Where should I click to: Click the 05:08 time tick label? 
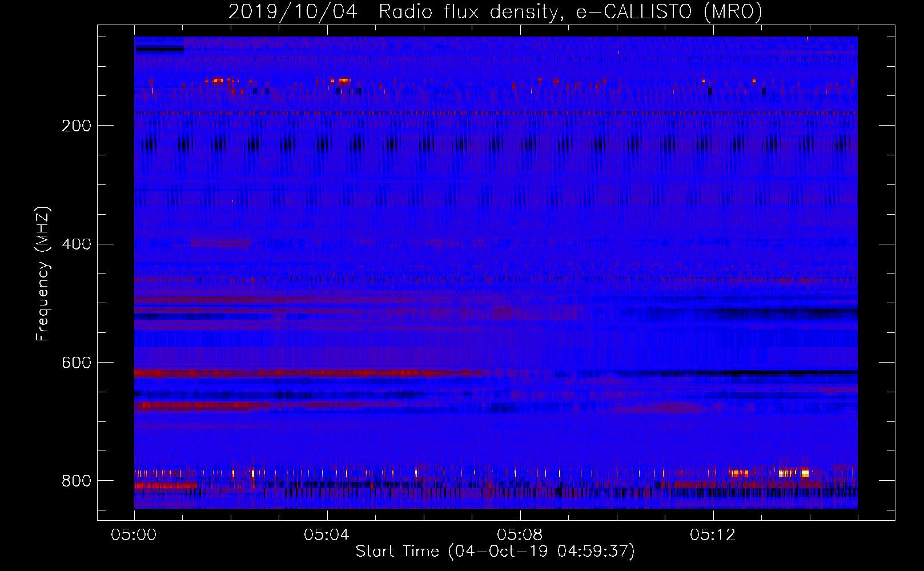pyautogui.click(x=520, y=534)
